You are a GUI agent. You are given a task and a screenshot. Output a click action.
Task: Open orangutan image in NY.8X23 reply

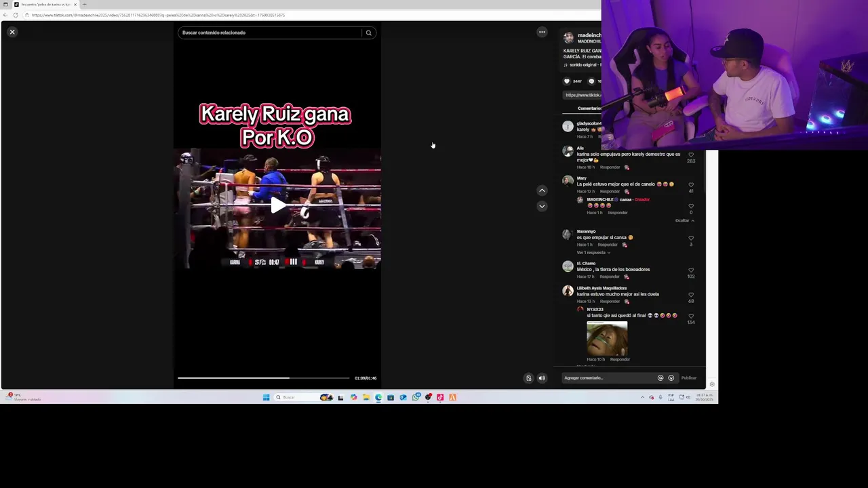[607, 338]
